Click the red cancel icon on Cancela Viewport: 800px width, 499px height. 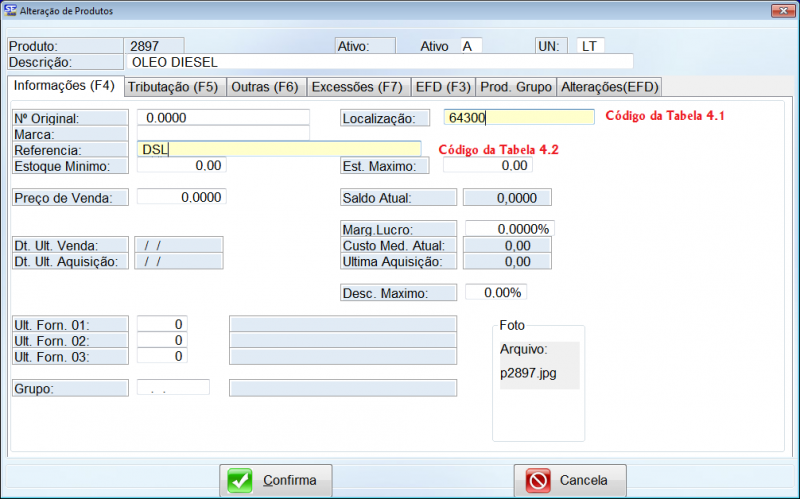coord(538,480)
